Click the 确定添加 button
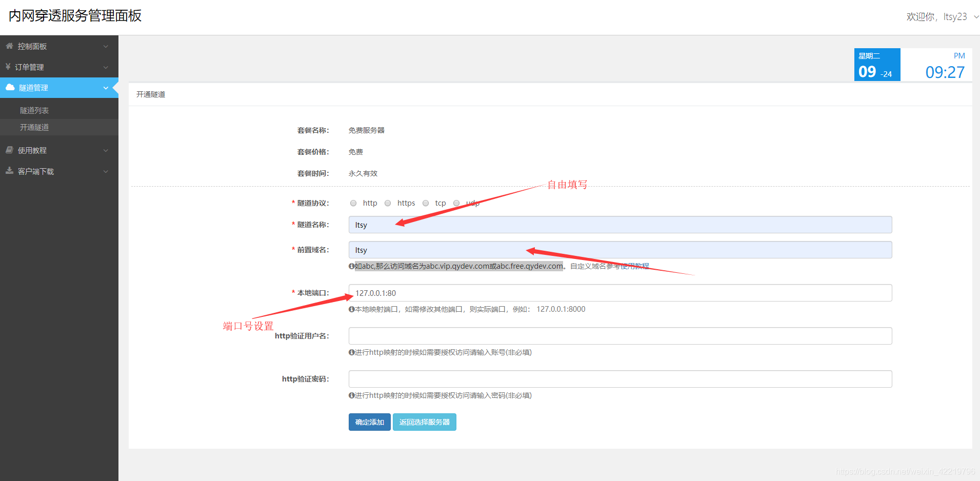The image size is (980, 481). pos(370,422)
